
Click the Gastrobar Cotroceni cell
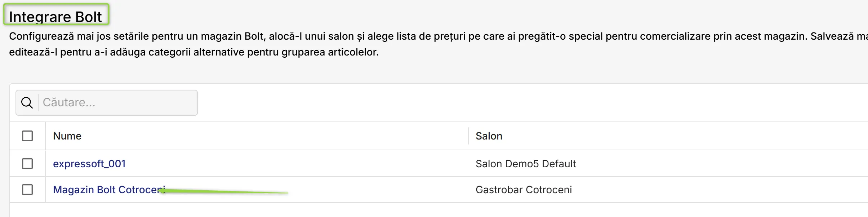tap(524, 190)
